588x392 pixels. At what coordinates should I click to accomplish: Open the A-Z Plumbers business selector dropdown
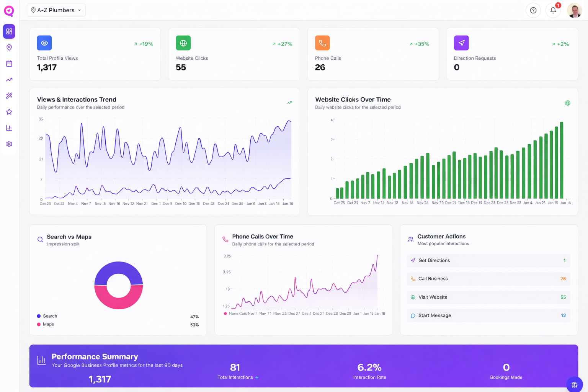tap(56, 10)
